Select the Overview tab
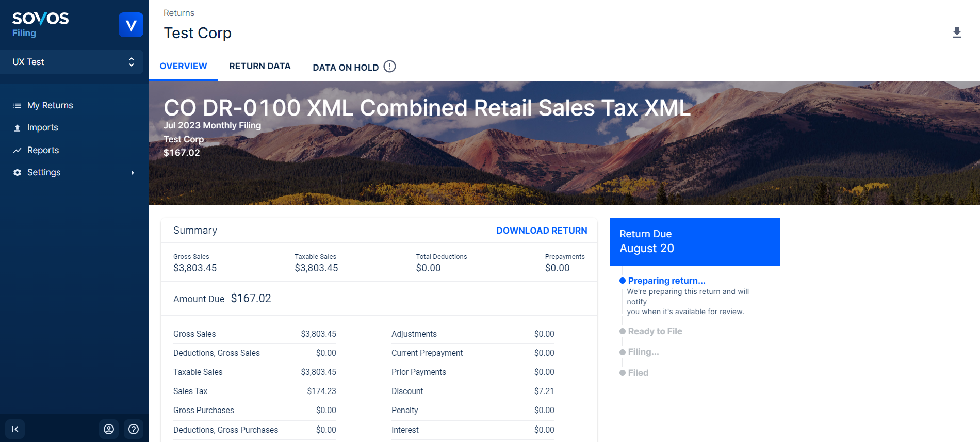Image resolution: width=980 pixels, height=442 pixels. 183,66
